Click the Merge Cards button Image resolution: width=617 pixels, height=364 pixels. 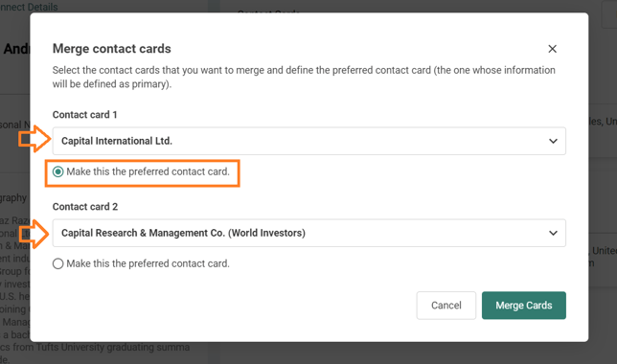point(524,306)
